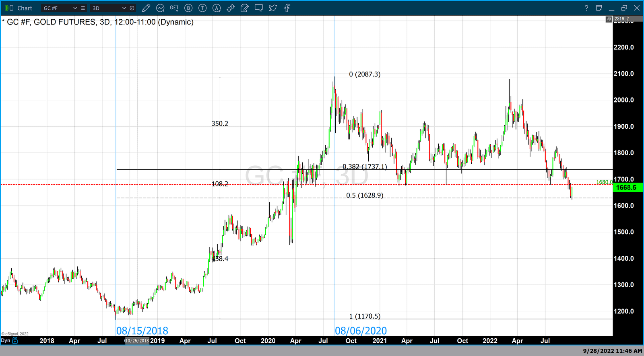Select the pencil drawing tool
This screenshot has width=644, height=356.
pos(146,8)
